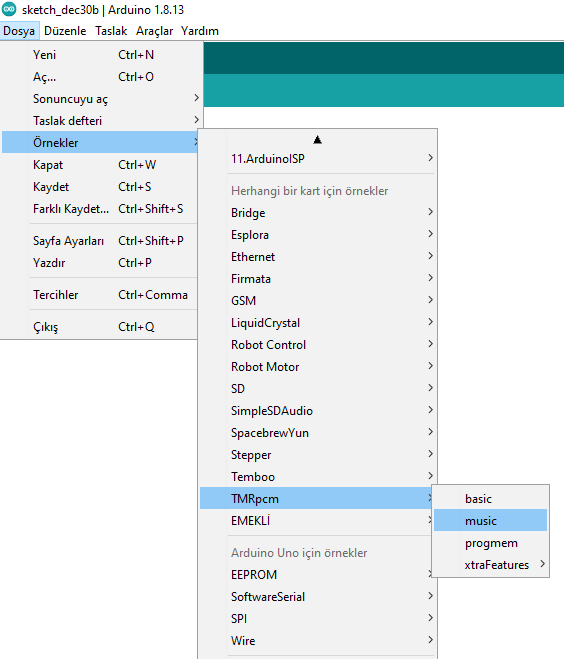Open Sayfa Ayarları page setup
Viewport: 564px width, 659px height.
coord(100,241)
